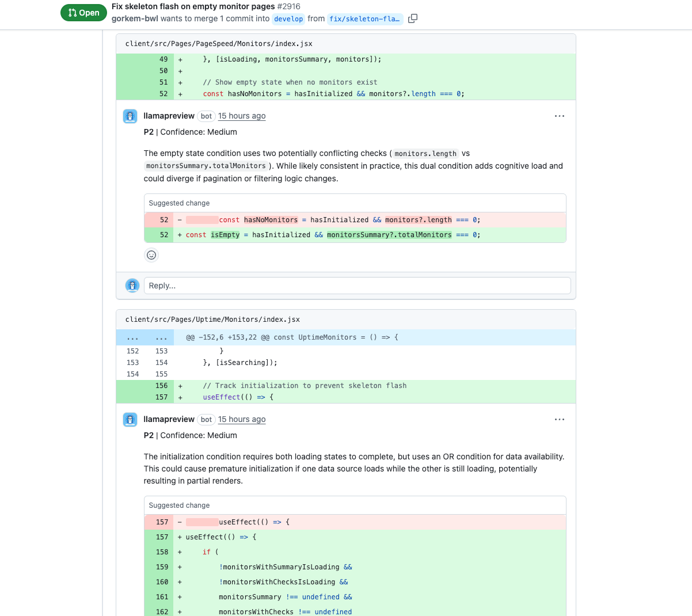The height and width of the screenshot is (616, 692).
Task: Open gorkem-bwl author profile link
Action: pyautogui.click(x=135, y=18)
